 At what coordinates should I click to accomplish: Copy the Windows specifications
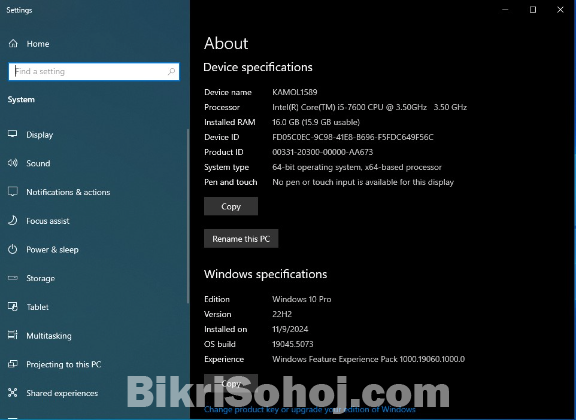(x=231, y=383)
